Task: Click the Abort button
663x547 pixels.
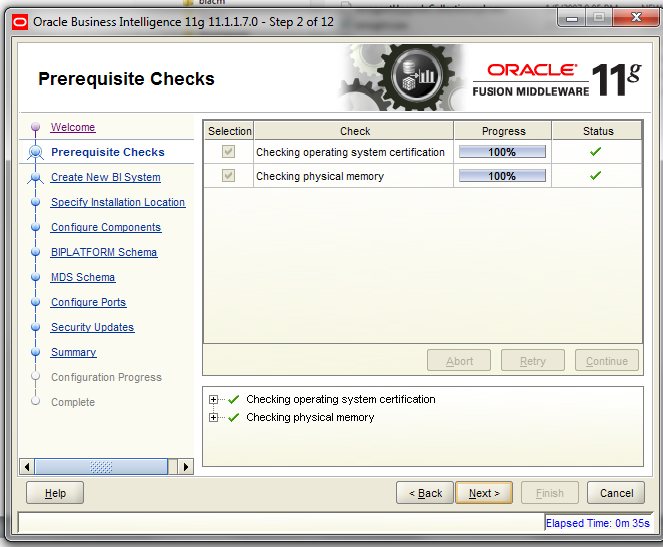Action: [459, 360]
